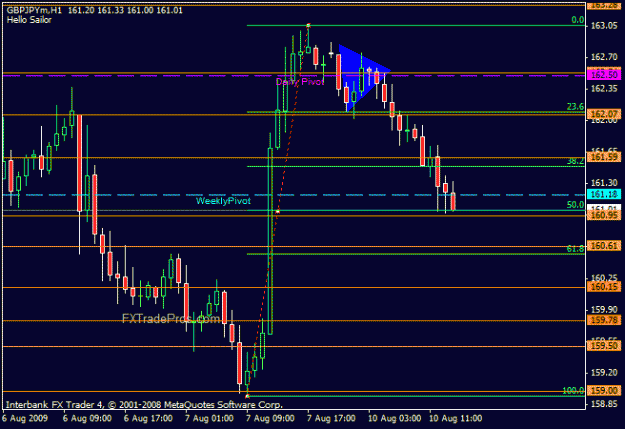Screen dimensions: 625x429
Task: Click the orange 162.07 price tag
Action: (604, 114)
